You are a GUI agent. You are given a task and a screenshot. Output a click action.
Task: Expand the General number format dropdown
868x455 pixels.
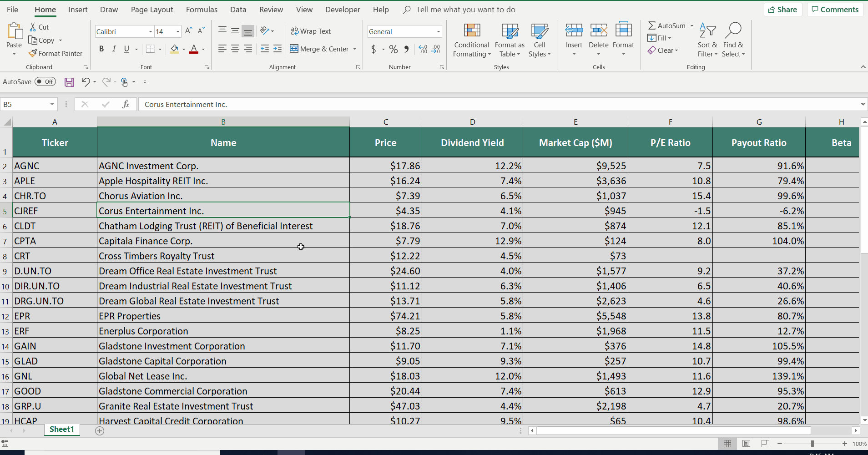pos(438,31)
